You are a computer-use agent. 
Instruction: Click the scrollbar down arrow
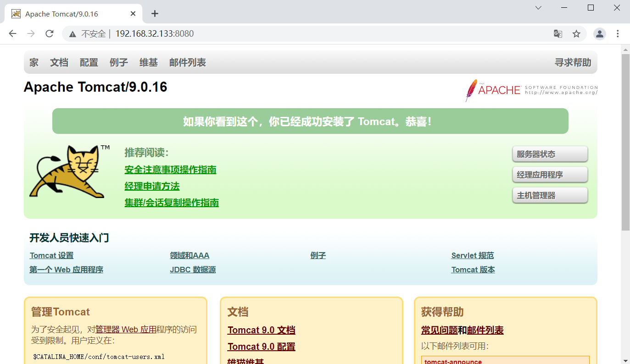[625, 360]
